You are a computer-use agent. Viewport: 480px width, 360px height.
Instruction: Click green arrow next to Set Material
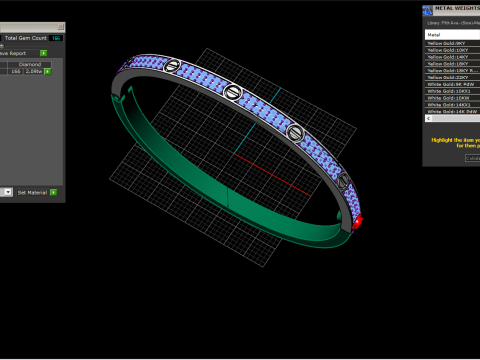(53, 192)
